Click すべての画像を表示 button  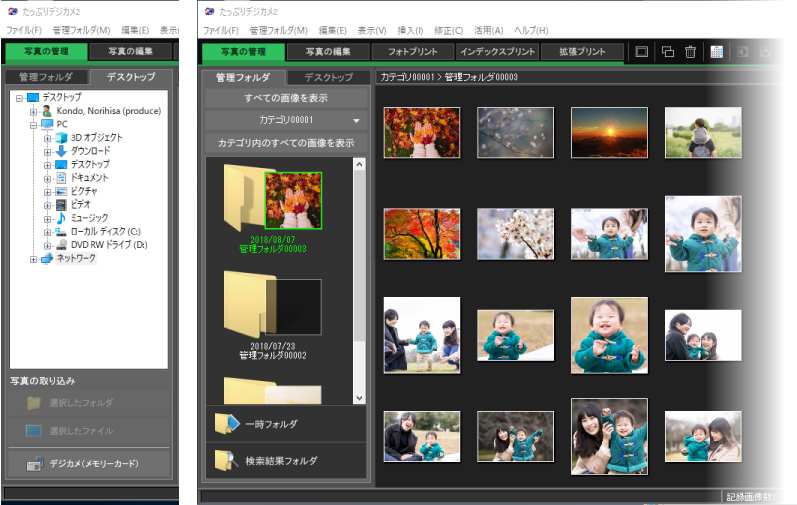[x=285, y=99]
